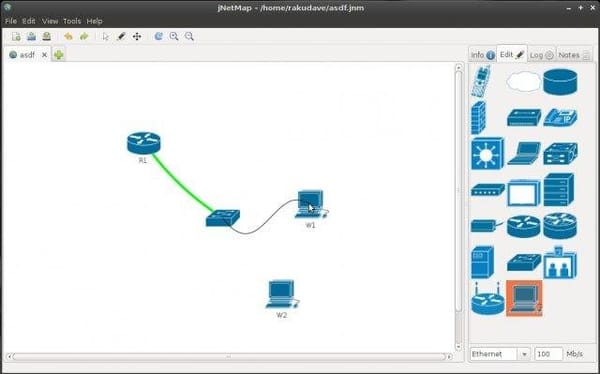Click the Save map toolbar icon
This screenshot has width=600, height=374.
pos(47,36)
